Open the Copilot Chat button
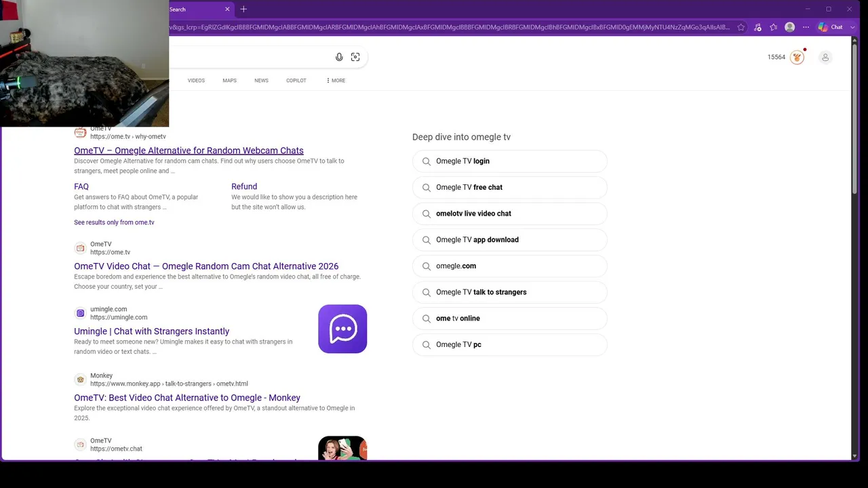 [831, 27]
